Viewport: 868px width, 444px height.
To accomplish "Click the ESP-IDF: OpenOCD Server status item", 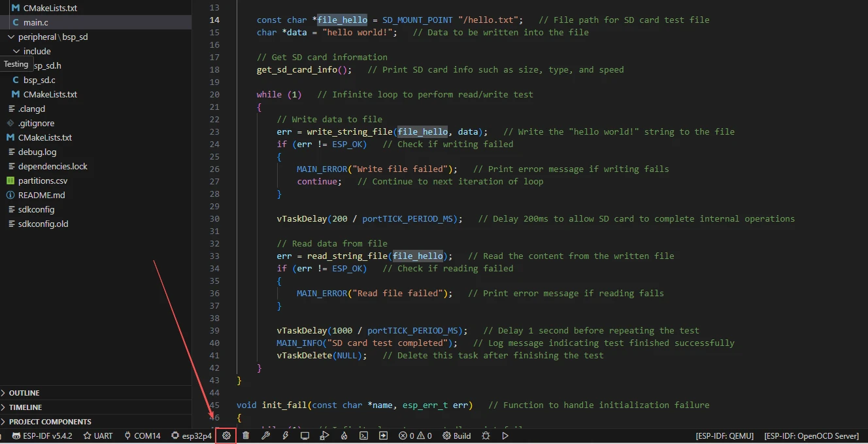I will pyautogui.click(x=811, y=435).
